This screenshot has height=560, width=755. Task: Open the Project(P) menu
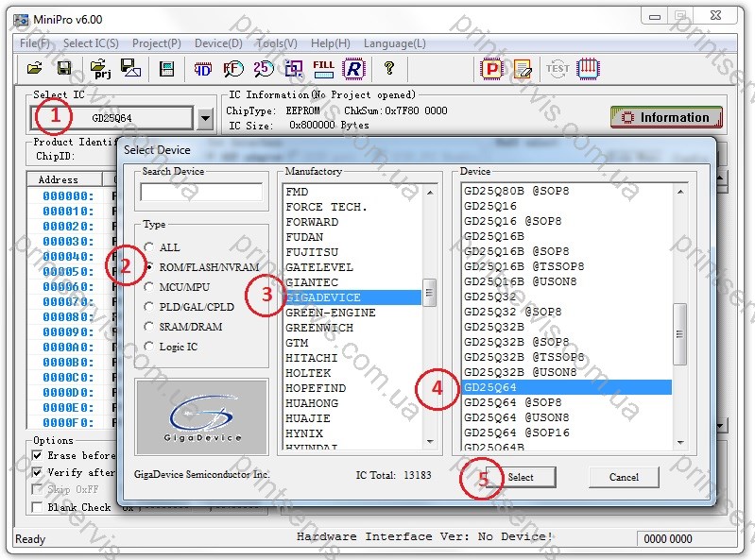tap(157, 43)
